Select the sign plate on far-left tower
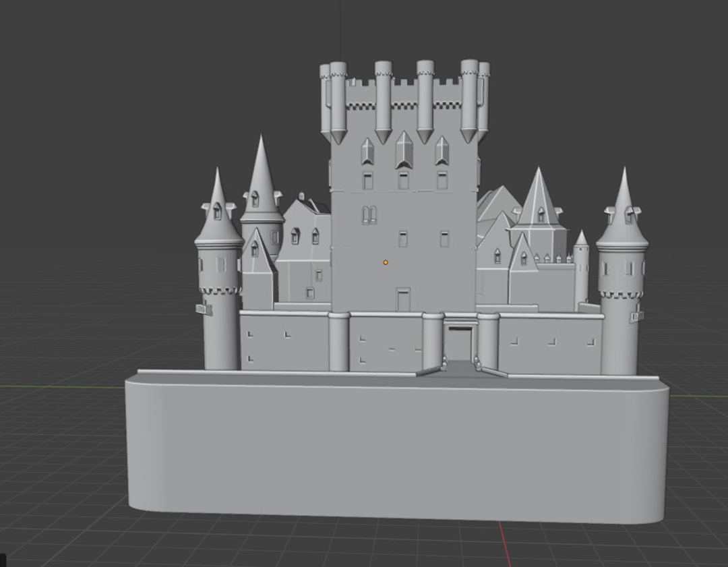Screen dimensions: 728x567 203,309
